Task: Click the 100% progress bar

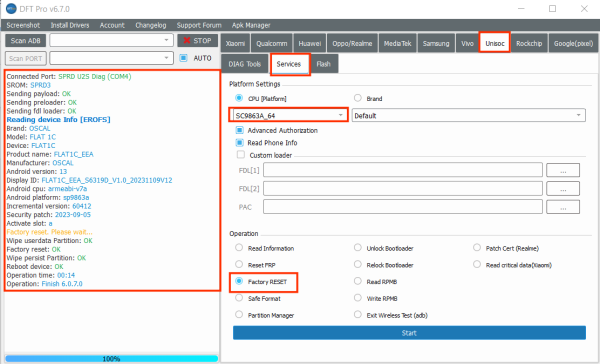Action: tap(111, 359)
